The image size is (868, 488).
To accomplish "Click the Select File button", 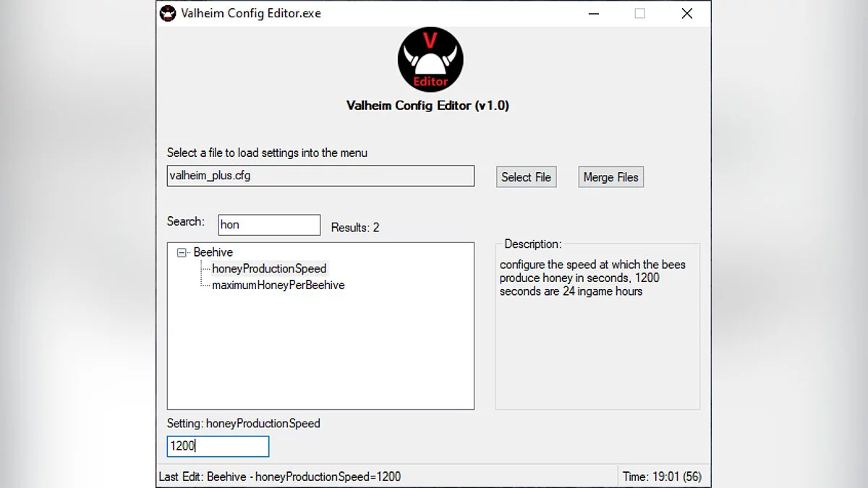I will click(526, 177).
